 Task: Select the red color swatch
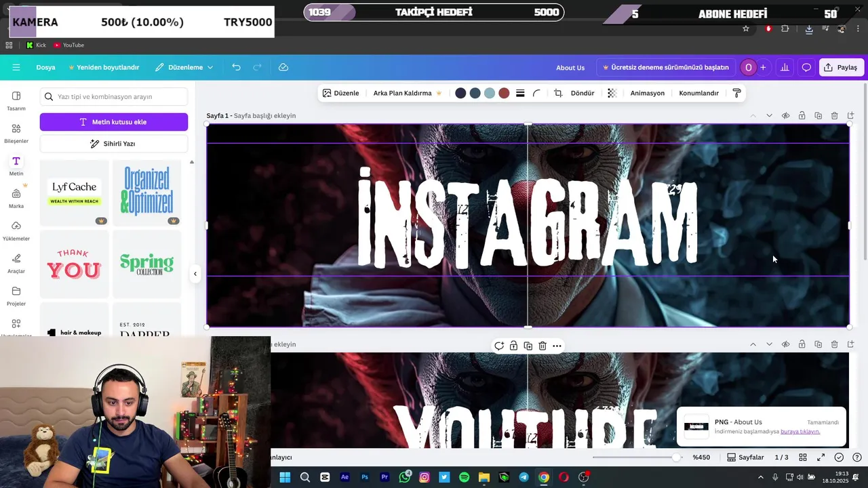504,93
